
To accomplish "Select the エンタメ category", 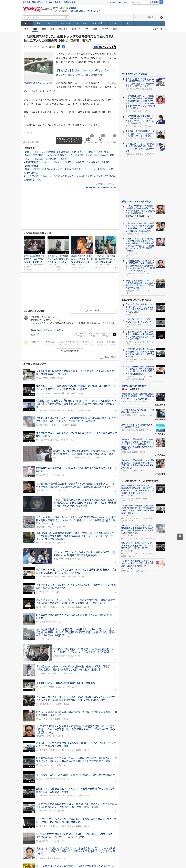I will 63,29.
